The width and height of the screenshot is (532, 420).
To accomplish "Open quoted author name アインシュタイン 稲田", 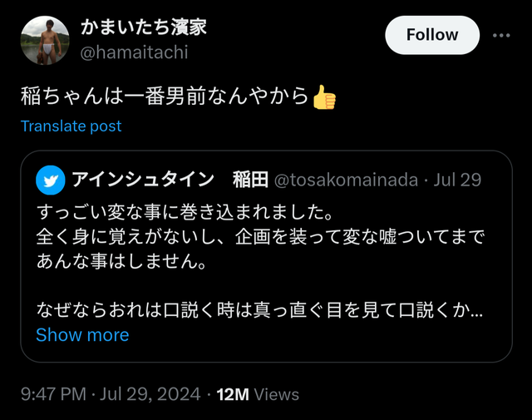I will click(x=170, y=180).
